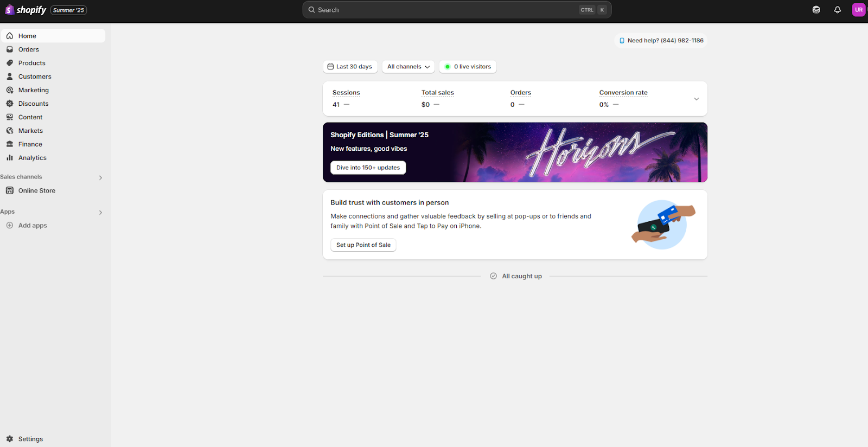Open the Last 30 days date picker

coord(350,67)
